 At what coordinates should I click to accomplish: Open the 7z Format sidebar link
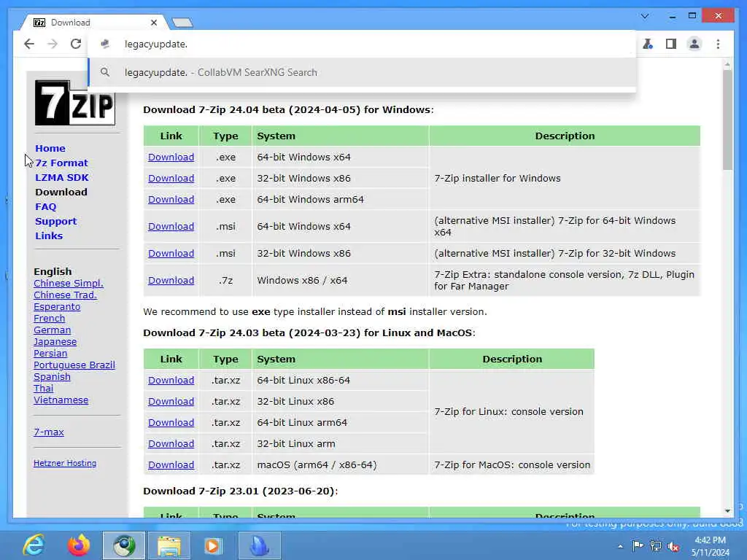pyautogui.click(x=61, y=163)
